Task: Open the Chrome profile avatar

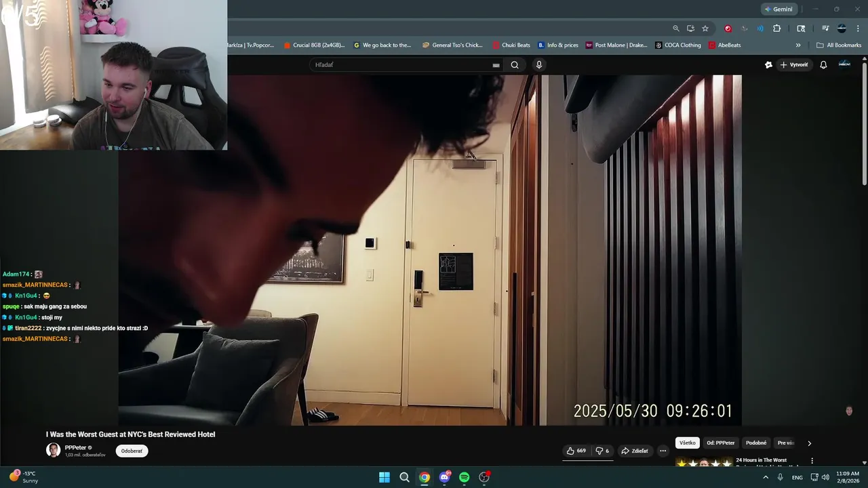Action: pos(842,28)
